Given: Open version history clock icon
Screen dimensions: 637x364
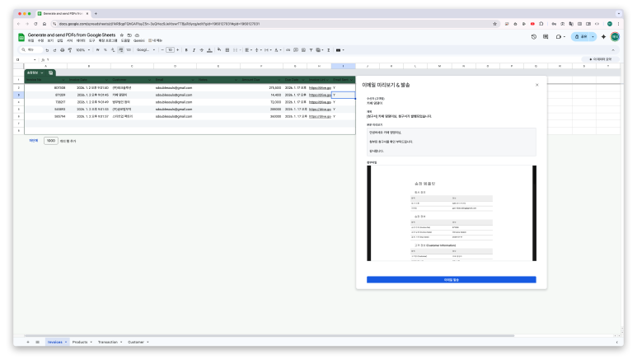Looking at the screenshot, I should click(x=534, y=36).
